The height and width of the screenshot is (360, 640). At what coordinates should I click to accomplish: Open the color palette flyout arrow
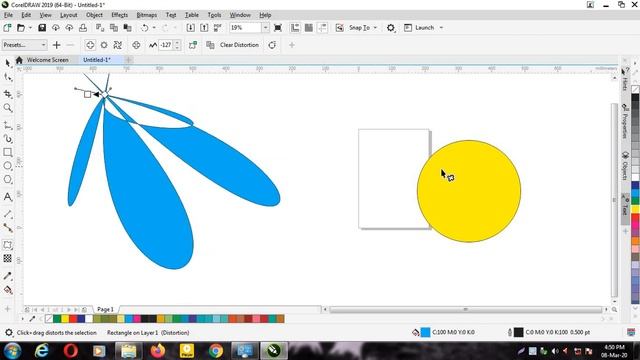point(22,319)
